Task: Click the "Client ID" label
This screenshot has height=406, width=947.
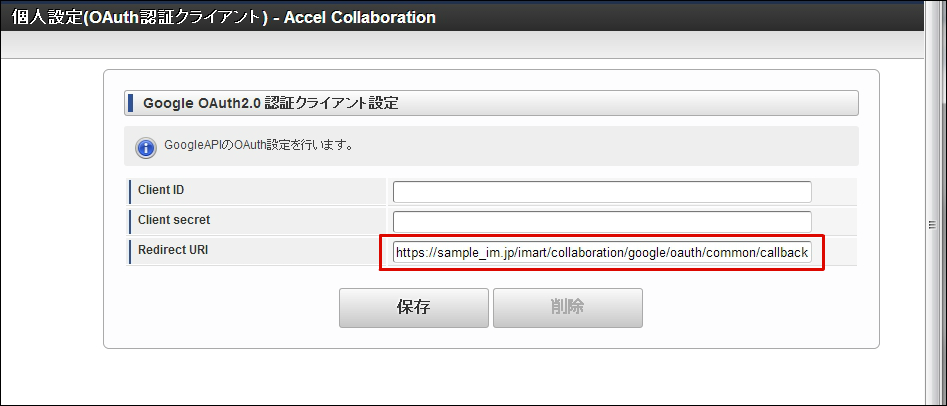Action: point(161,190)
